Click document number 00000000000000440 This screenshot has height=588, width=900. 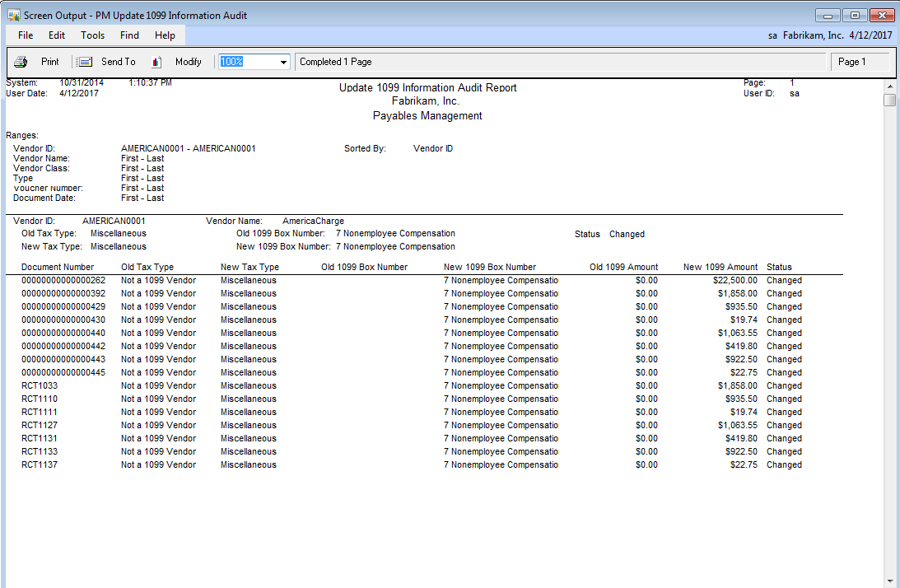coord(63,333)
